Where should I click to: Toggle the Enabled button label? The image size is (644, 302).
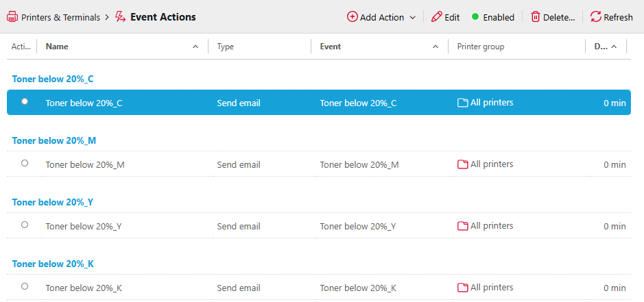499,17
